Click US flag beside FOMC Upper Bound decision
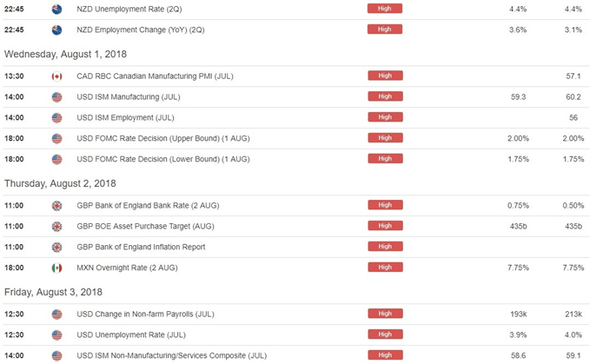 click(x=56, y=138)
